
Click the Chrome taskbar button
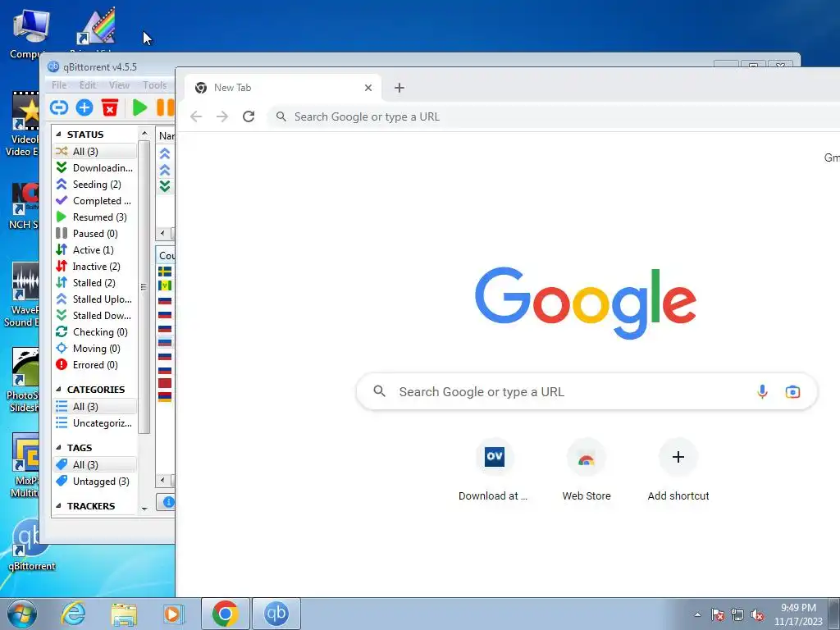[226, 614]
